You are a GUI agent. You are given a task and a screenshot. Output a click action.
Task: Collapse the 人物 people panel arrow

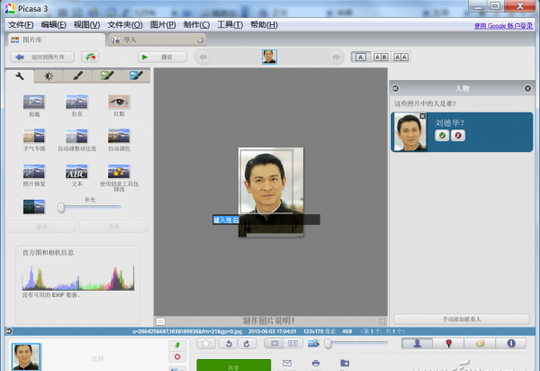[395, 89]
